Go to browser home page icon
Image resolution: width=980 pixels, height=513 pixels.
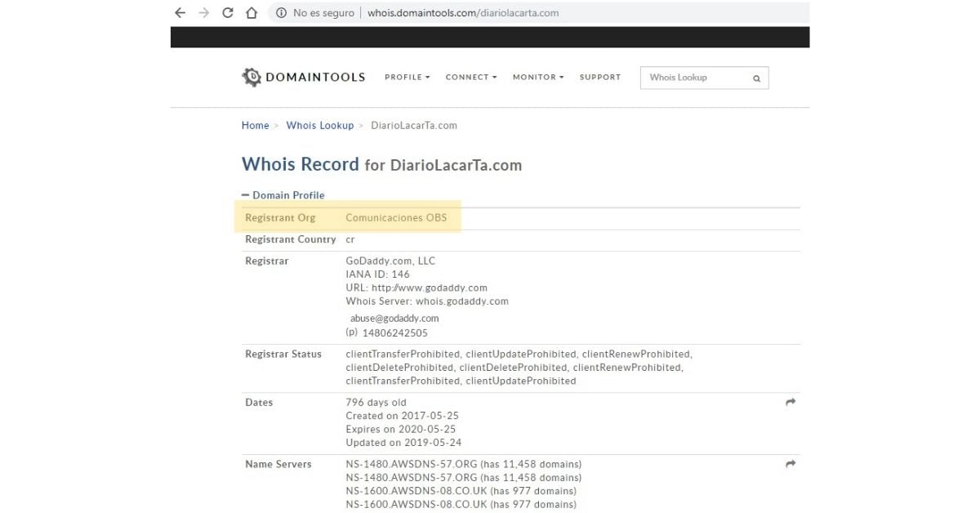coord(252,13)
